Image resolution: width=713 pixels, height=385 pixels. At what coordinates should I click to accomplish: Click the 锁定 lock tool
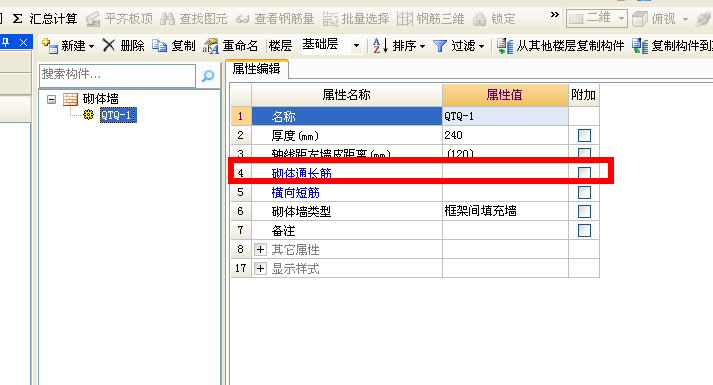click(x=494, y=19)
